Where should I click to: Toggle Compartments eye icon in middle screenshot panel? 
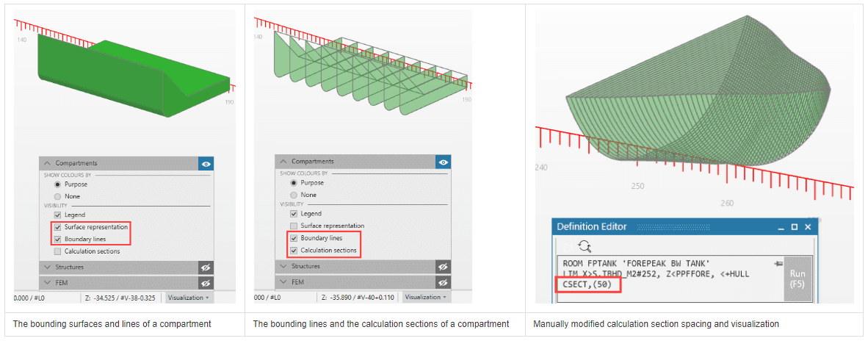pos(442,162)
